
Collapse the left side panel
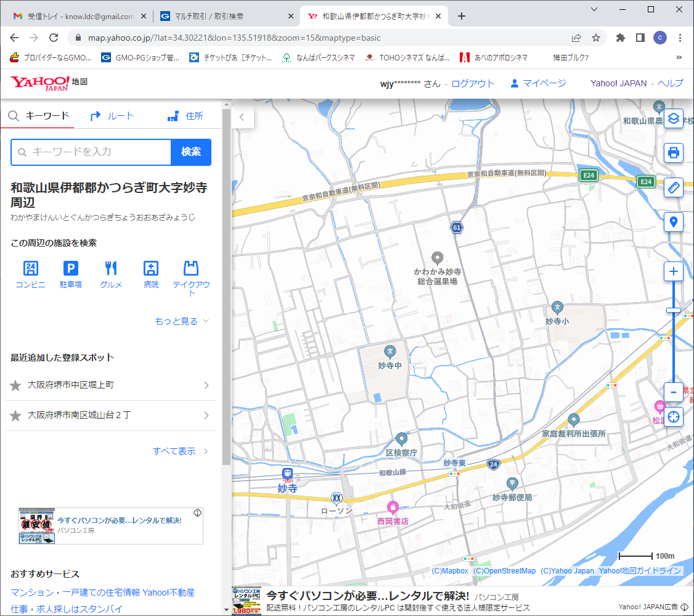(242, 117)
